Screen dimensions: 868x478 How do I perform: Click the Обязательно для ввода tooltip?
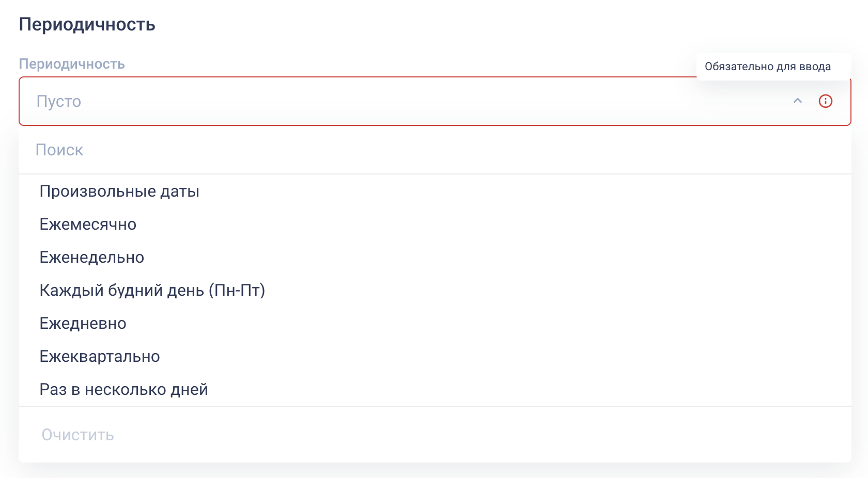coord(768,67)
